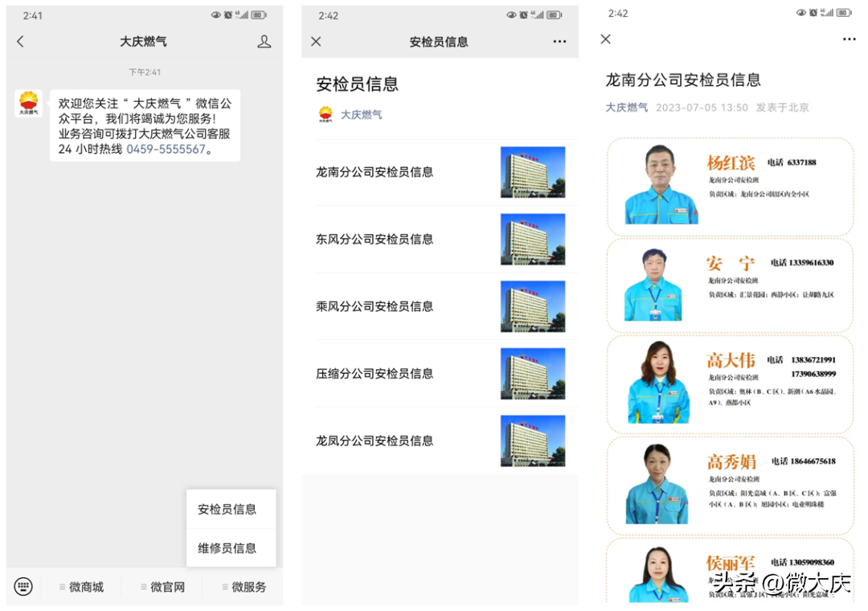
Task: Open 大庆燃气 account link in list page
Action: click(361, 115)
